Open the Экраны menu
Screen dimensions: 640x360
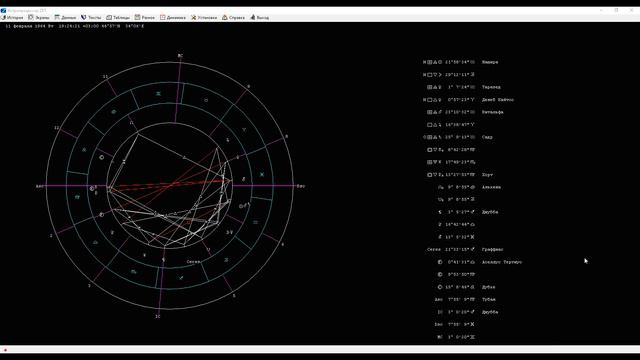click(39, 18)
